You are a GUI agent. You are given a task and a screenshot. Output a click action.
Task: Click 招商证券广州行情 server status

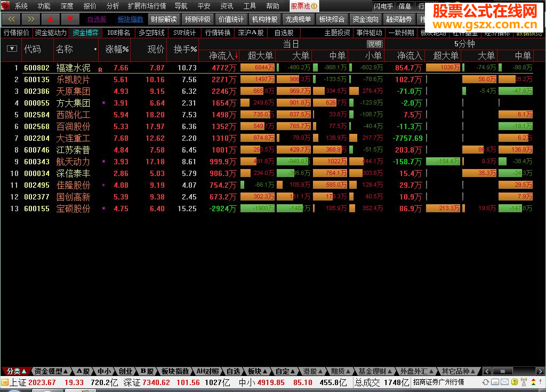point(438,382)
